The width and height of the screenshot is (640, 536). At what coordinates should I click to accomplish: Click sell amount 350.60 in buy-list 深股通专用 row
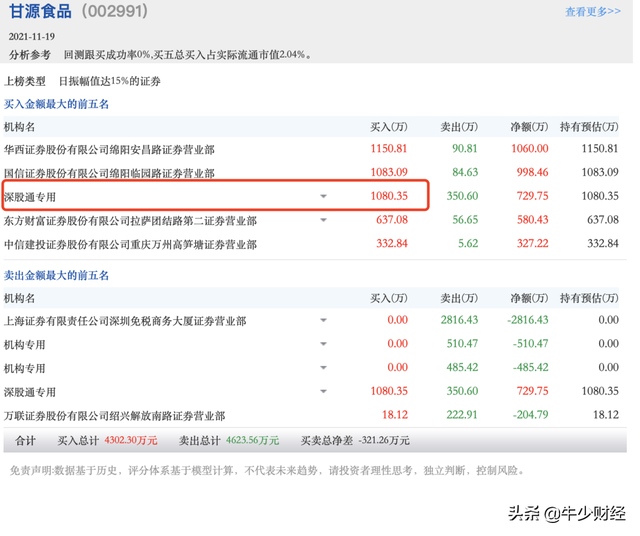click(462, 196)
